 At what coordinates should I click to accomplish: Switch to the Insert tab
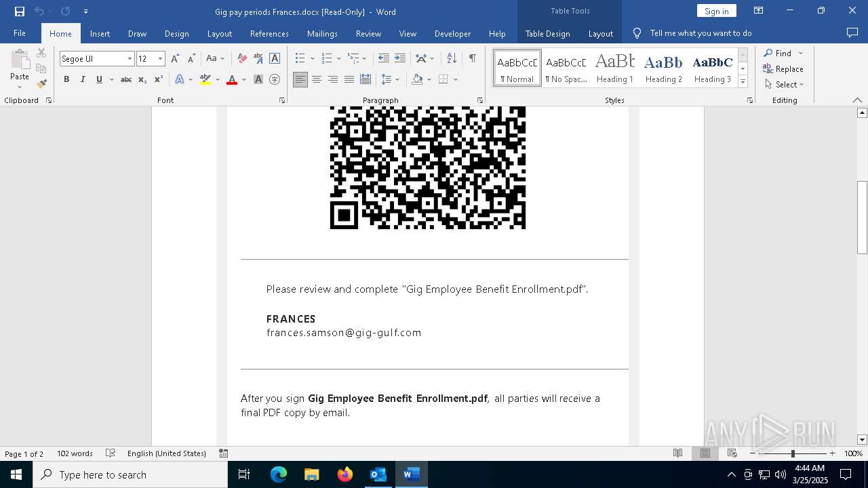[x=100, y=34]
